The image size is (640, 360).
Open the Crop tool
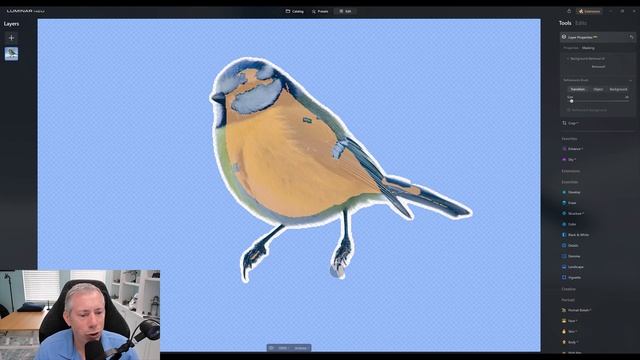click(570, 123)
